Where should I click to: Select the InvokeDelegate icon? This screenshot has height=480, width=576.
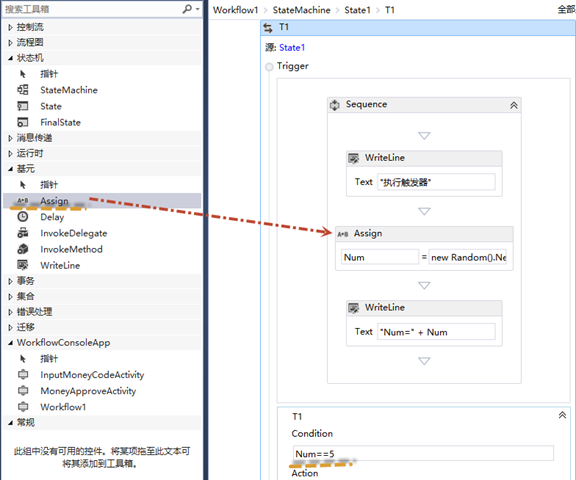pos(23,233)
